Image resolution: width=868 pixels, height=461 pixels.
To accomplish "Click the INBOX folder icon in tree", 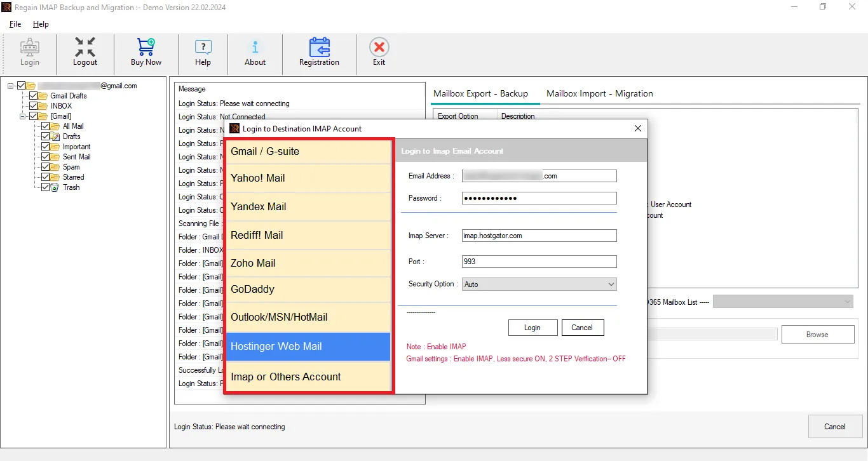I will coord(43,106).
